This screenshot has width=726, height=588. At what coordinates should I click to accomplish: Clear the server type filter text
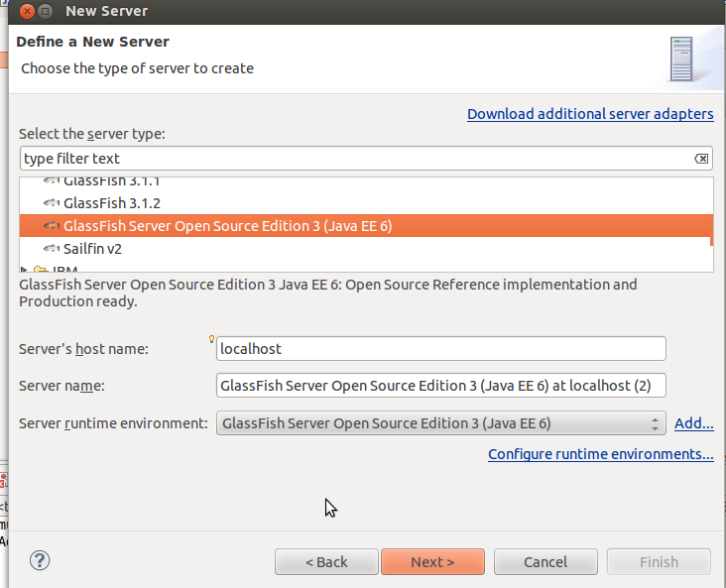[700, 159]
